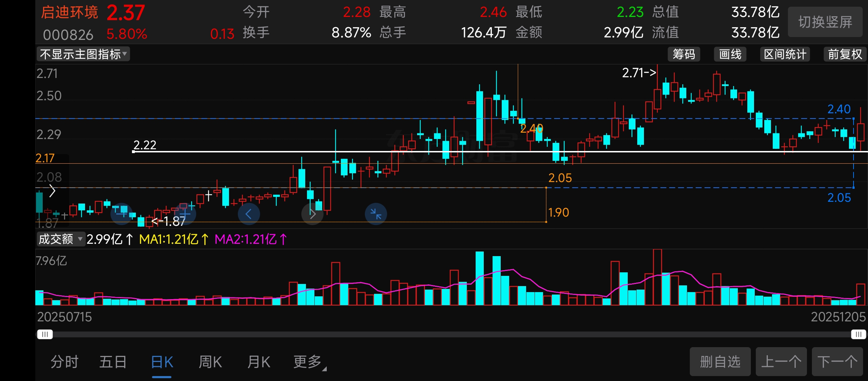Viewport: 868px width, 381px height.
Task: Open the 成交额 sub-indicator dropdown
Action: coord(60,239)
